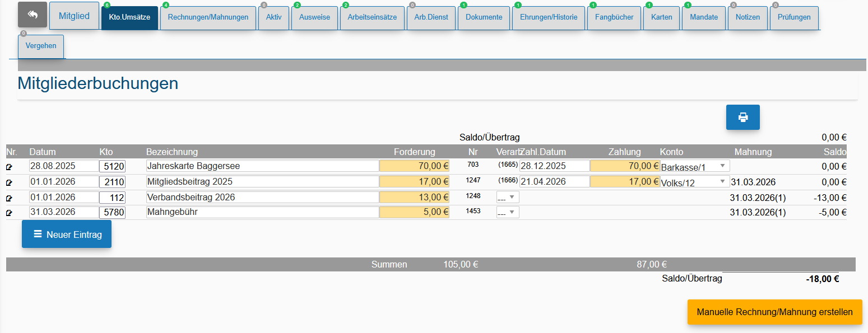Switch to Rechnungen/Mahnungen tab
The image size is (868, 333).
[x=208, y=17]
